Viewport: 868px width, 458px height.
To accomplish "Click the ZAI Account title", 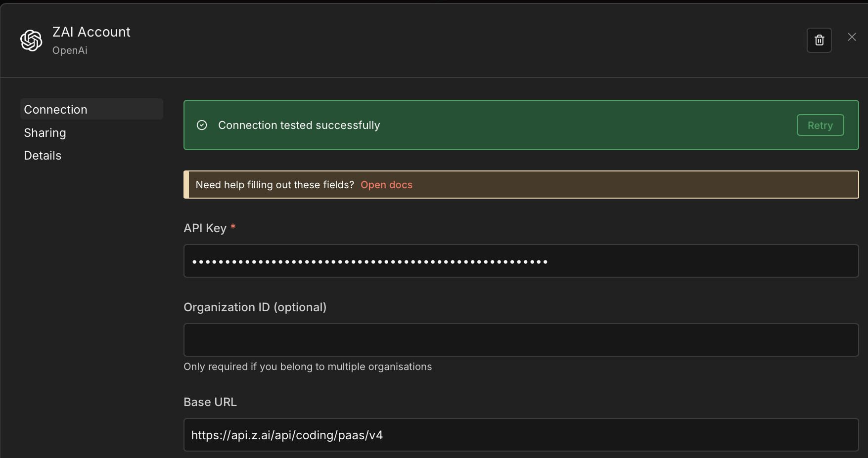I will coord(91,32).
